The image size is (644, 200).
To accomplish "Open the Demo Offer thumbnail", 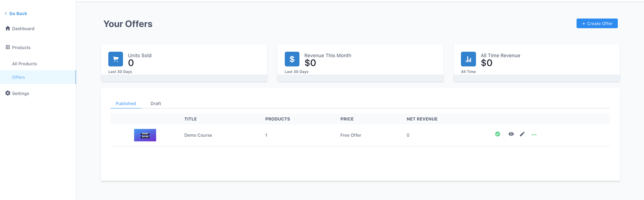I will tap(145, 135).
